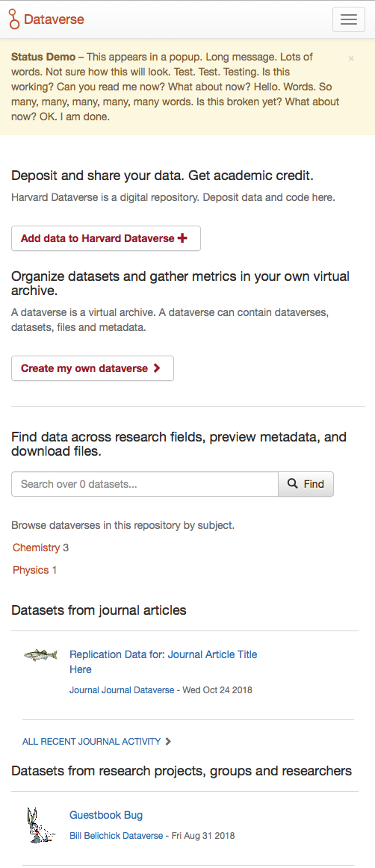Open the Journal Journal Dataverse link
The height and width of the screenshot is (868, 375).
click(x=122, y=690)
